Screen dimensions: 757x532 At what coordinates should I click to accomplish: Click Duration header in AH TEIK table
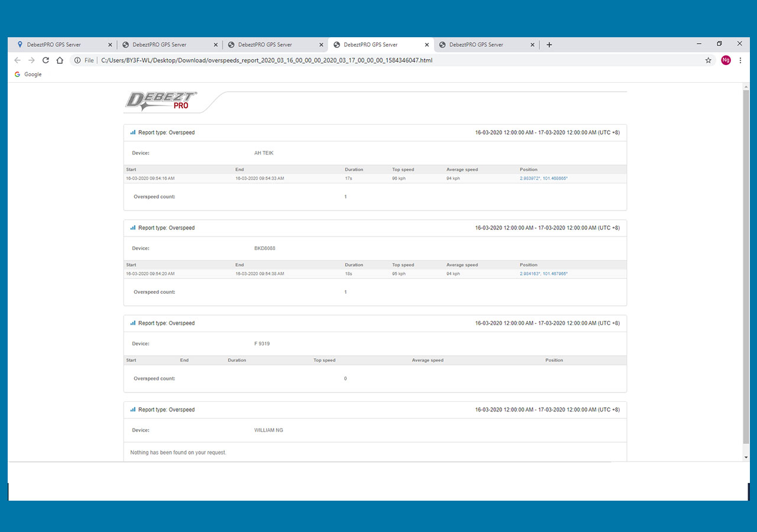pos(354,170)
